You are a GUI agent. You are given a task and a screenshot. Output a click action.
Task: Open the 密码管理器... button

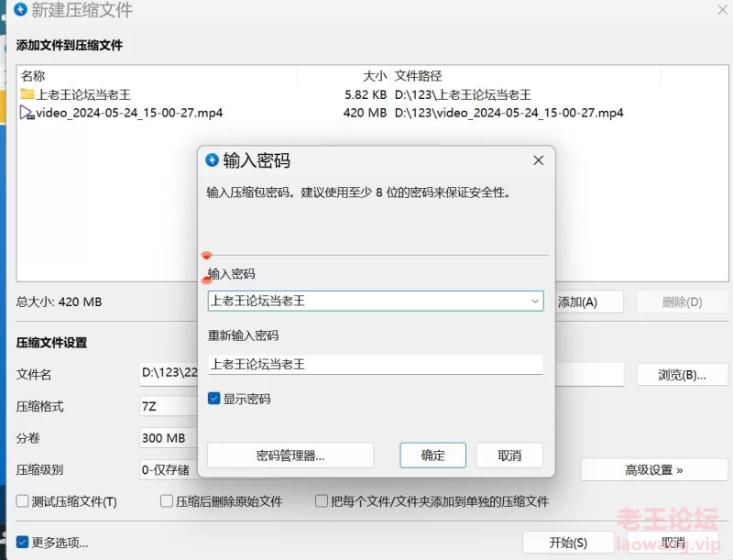pos(290,455)
